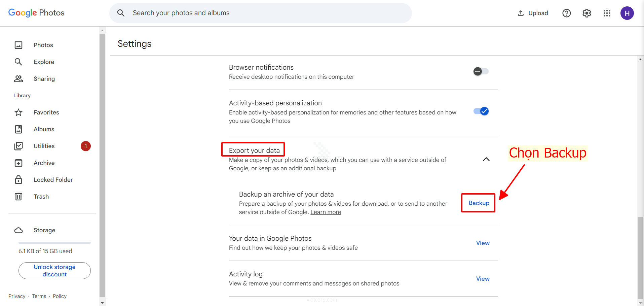This screenshot has width=644, height=306.
Task: Click Unlock storage discount
Action: [x=54, y=270]
